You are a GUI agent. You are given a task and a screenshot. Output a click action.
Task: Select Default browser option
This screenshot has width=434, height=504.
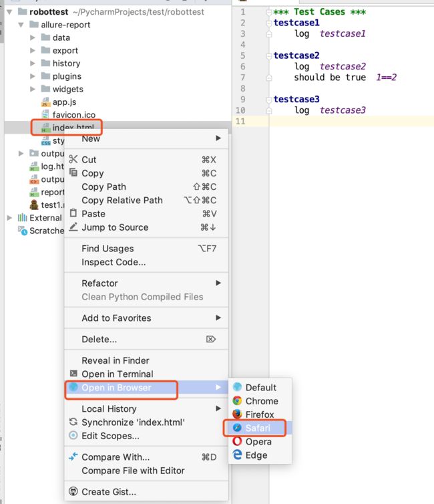260,388
